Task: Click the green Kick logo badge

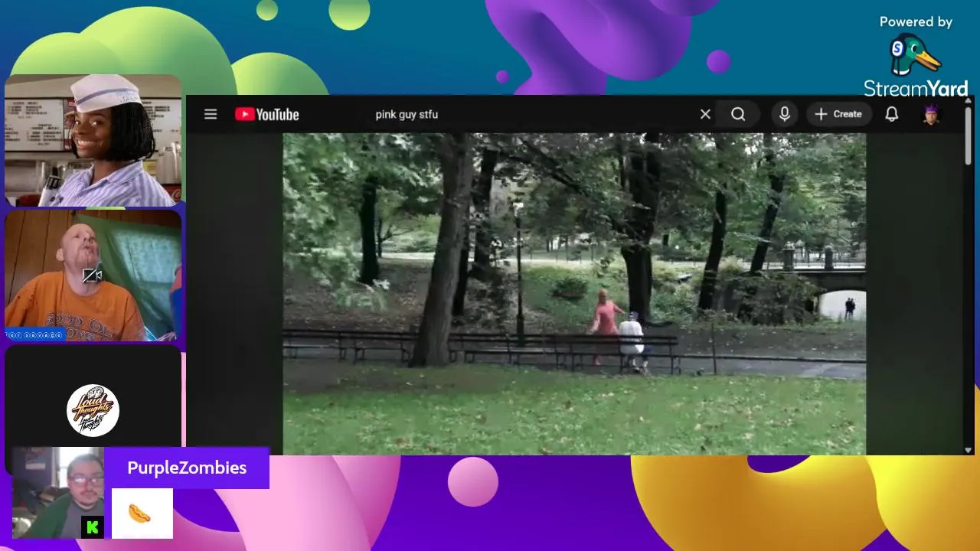Action: point(93,527)
